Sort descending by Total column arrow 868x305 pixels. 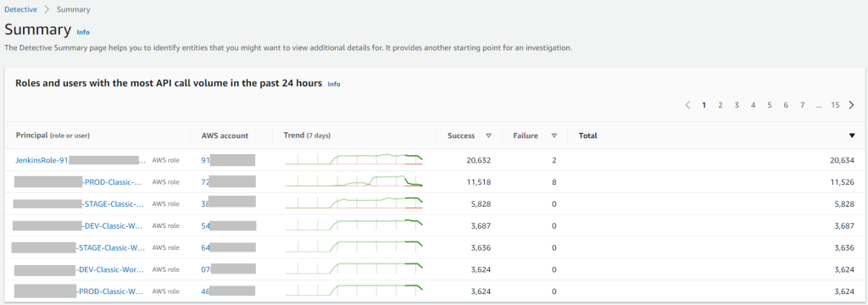coord(852,136)
